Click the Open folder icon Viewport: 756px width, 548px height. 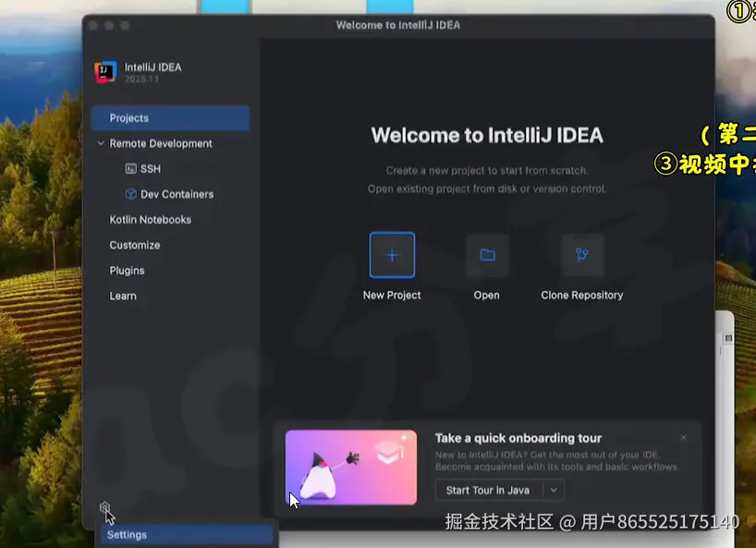pos(487,255)
